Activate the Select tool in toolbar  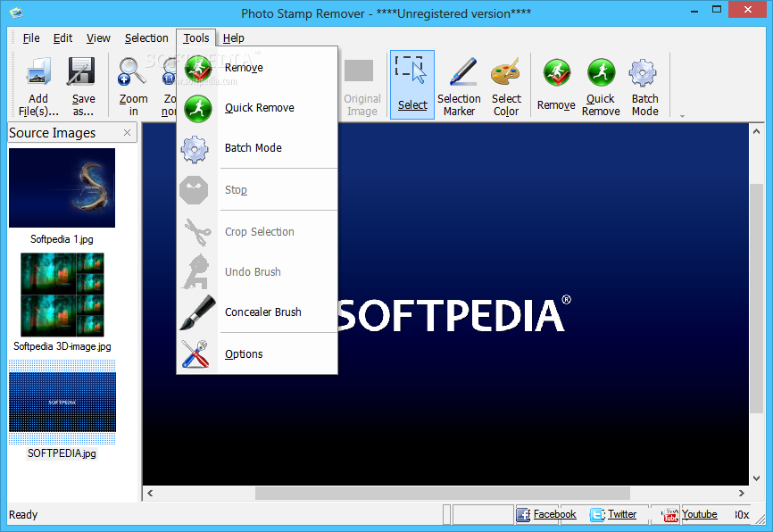coord(412,85)
